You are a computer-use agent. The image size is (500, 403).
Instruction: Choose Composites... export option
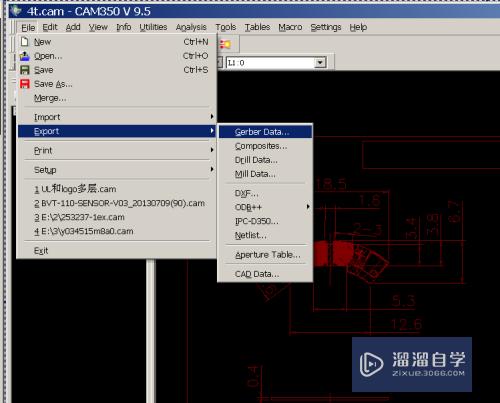coord(265,146)
